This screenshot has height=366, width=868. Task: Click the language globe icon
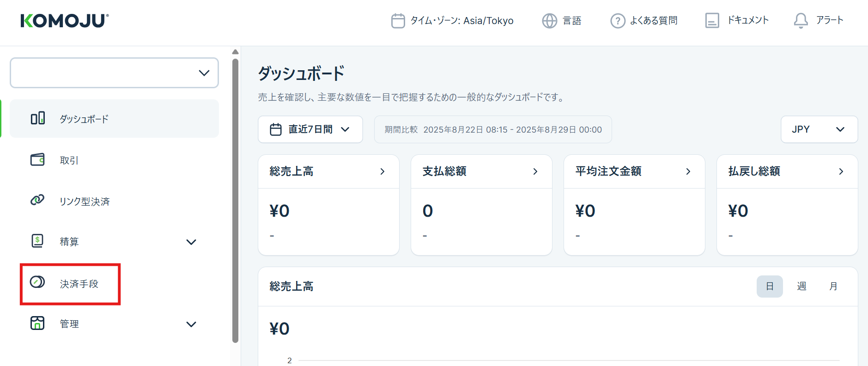coord(549,21)
